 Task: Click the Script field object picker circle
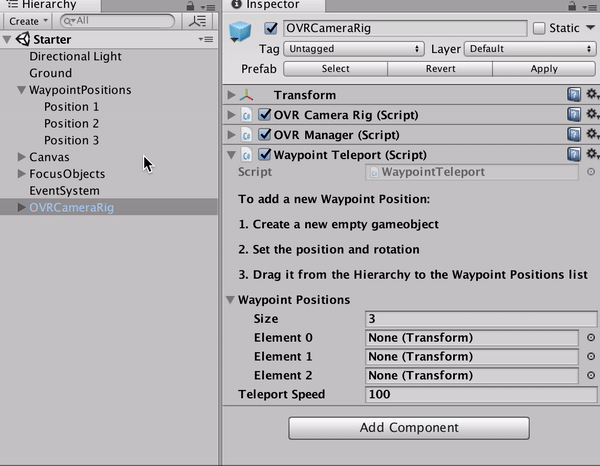click(591, 172)
